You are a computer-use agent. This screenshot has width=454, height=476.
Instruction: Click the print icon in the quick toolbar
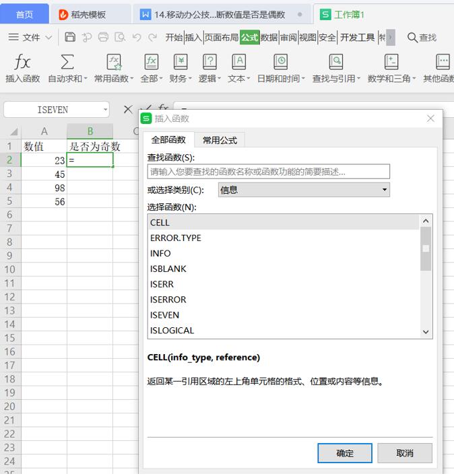[103, 37]
